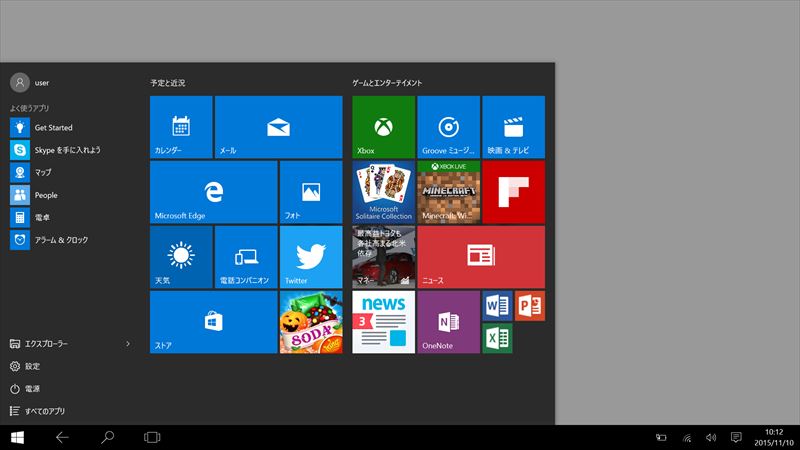Viewport: 800px width, 450px height.
Task: Open taskbar Search magnifier
Action: (107, 437)
